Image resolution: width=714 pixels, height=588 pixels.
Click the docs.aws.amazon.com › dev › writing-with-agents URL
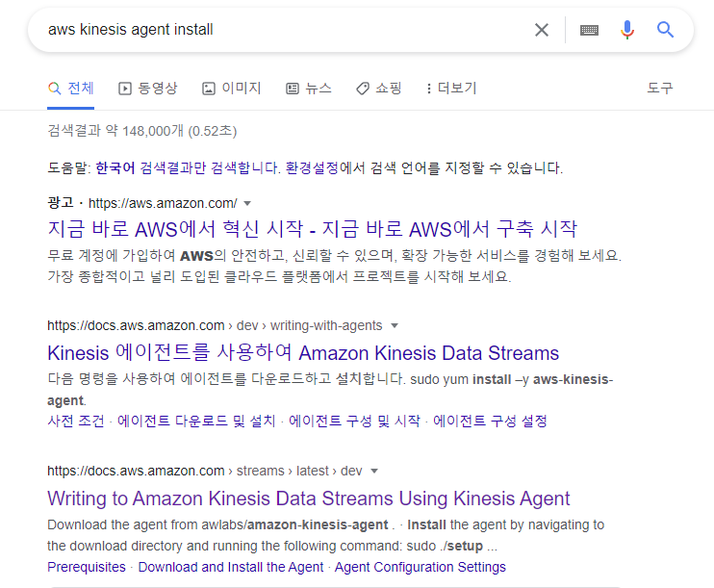pyautogui.click(x=215, y=325)
